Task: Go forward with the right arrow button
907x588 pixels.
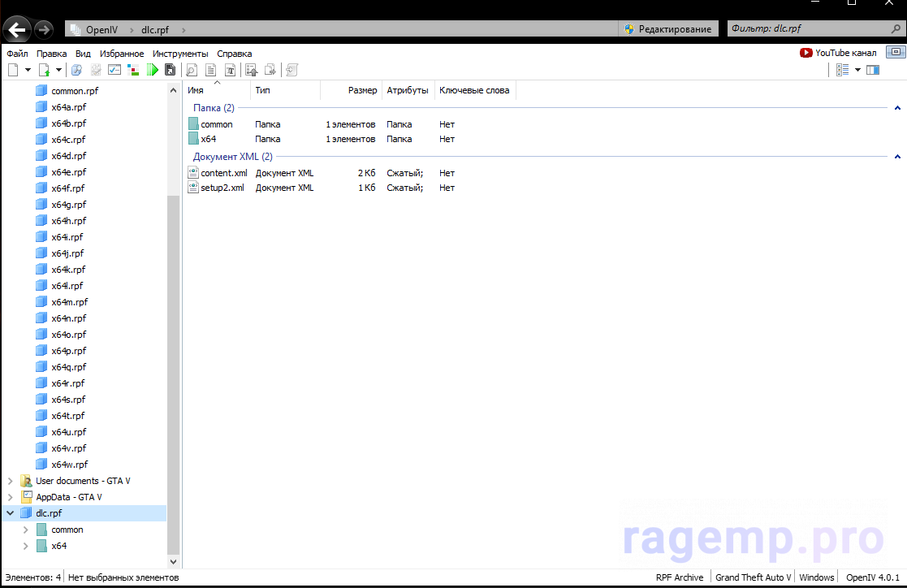Action: click(x=44, y=29)
